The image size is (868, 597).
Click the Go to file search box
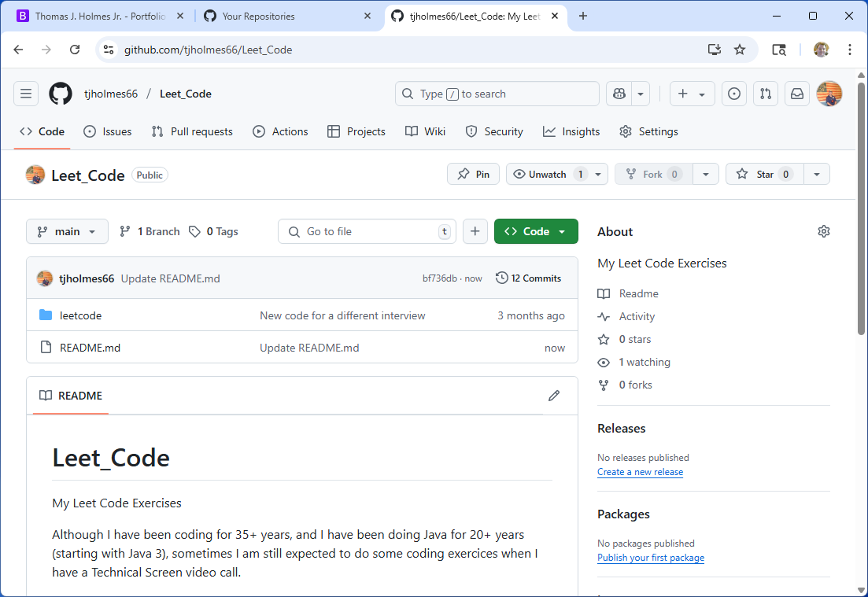coord(367,231)
